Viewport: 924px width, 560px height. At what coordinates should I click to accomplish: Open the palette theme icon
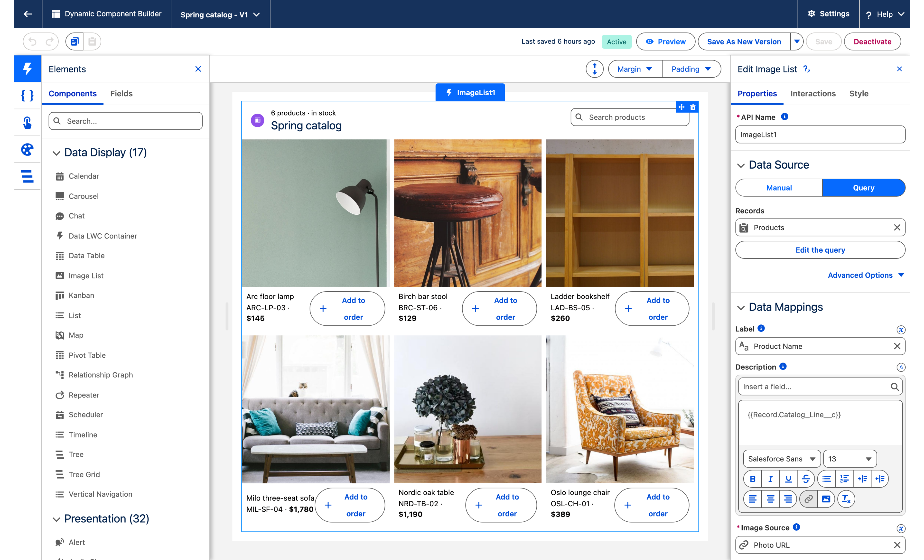27,150
